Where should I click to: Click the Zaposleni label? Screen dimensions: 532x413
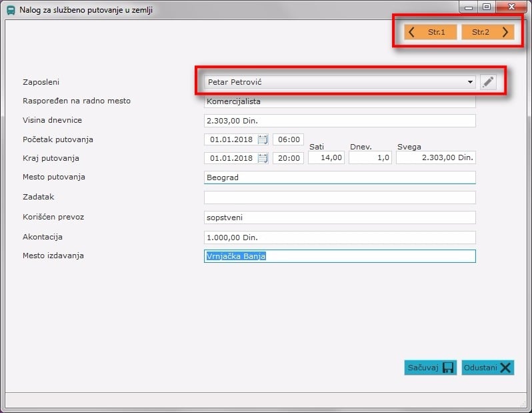(41, 82)
